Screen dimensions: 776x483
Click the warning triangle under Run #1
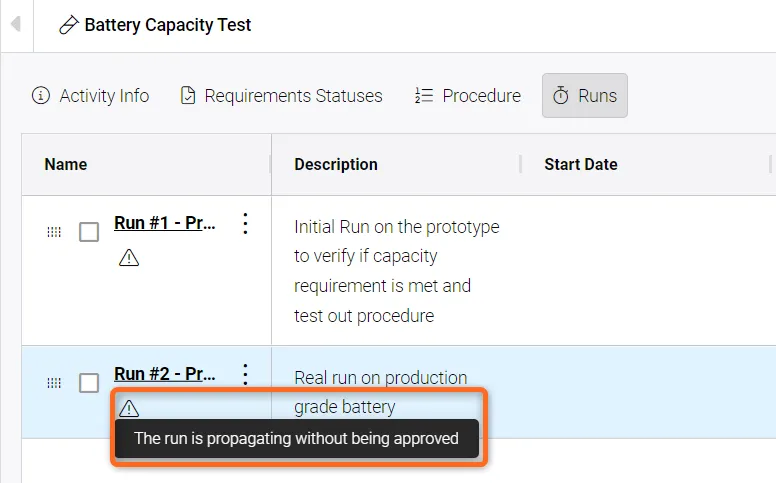tap(129, 258)
